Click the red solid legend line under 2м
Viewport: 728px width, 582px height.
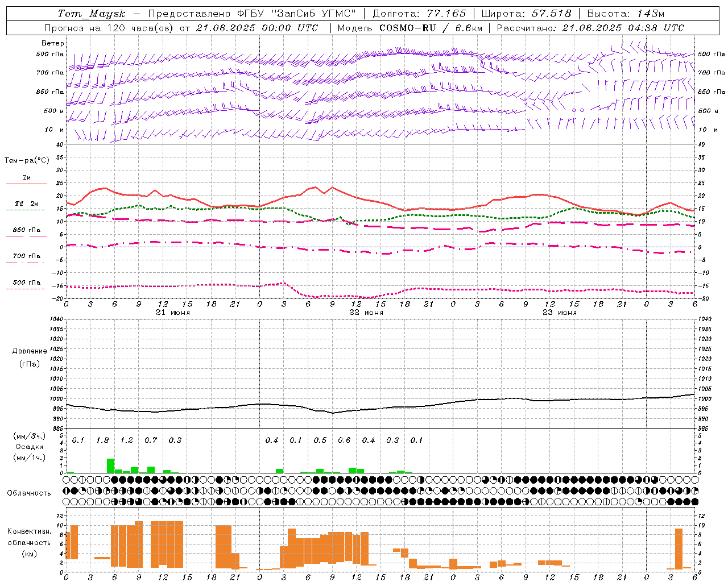pos(26,184)
